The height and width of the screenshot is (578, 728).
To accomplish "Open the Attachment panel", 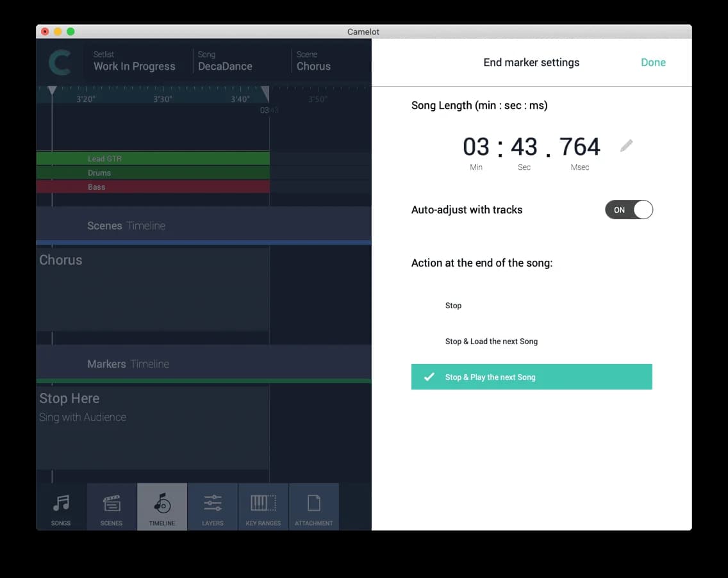I will click(313, 506).
